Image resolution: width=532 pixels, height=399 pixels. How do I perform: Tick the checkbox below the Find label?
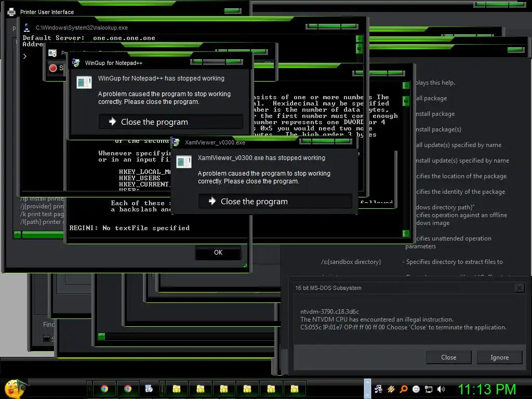tap(46, 338)
